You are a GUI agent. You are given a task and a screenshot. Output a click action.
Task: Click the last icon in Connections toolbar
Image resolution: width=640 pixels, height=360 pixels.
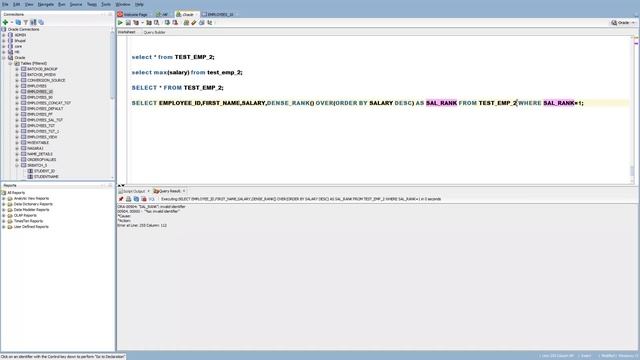click(x=41, y=22)
